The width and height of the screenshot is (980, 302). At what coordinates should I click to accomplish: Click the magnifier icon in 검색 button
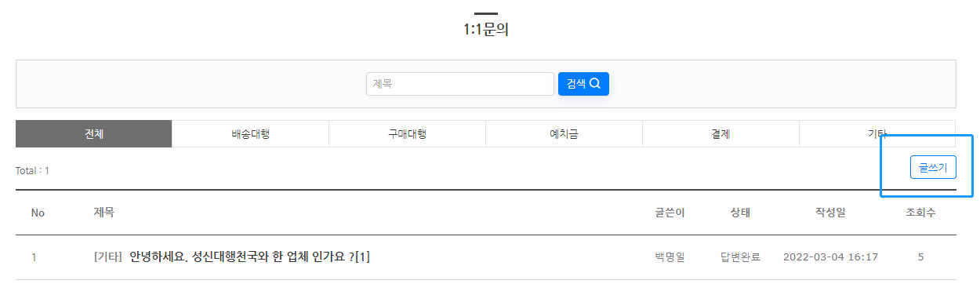click(x=595, y=84)
